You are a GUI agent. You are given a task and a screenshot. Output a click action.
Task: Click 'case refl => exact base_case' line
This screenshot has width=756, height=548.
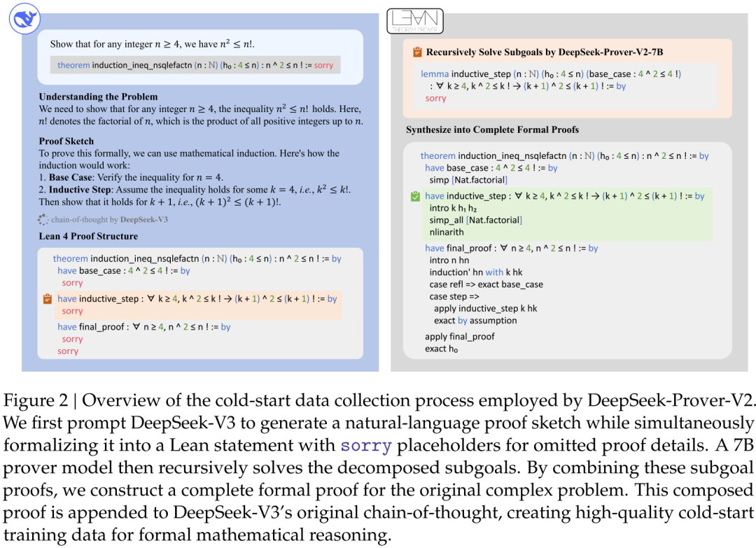point(486,284)
